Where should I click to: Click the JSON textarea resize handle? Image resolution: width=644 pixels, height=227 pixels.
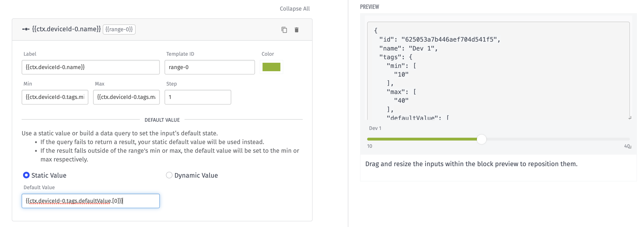(629, 118)
